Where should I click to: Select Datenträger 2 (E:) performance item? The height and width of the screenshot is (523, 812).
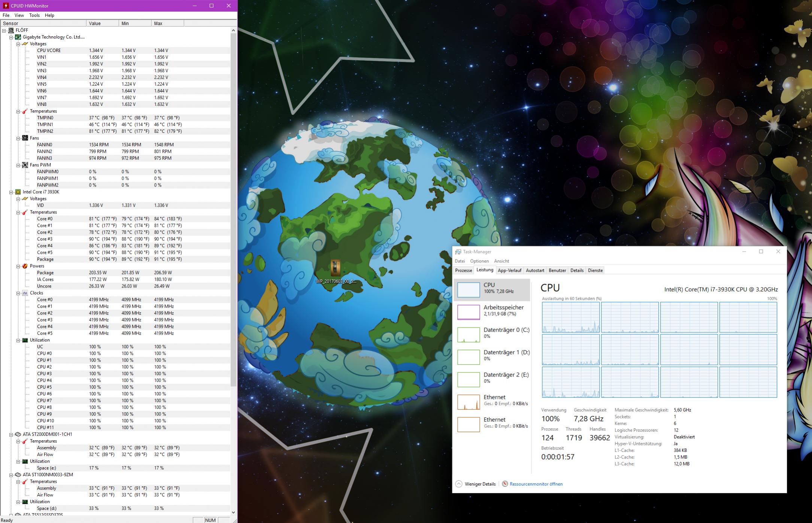click(x=492, y=379)
